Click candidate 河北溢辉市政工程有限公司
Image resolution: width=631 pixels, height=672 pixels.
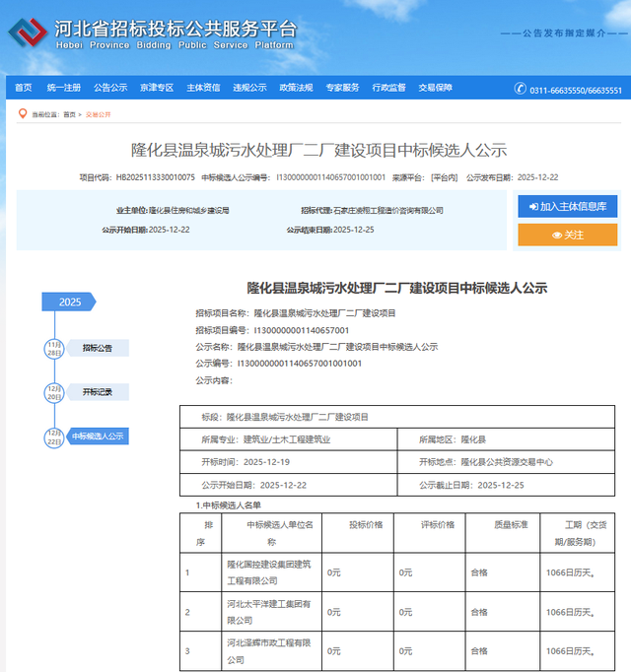tap(269, 651)
